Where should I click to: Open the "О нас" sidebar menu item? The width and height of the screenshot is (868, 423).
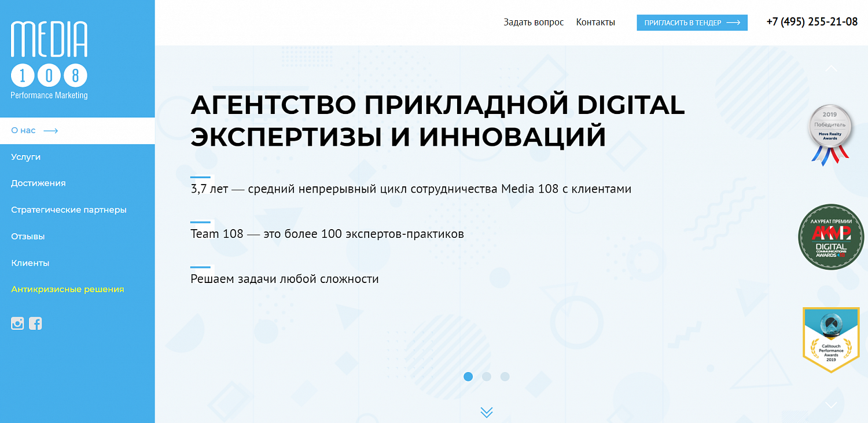coord(78,131)
